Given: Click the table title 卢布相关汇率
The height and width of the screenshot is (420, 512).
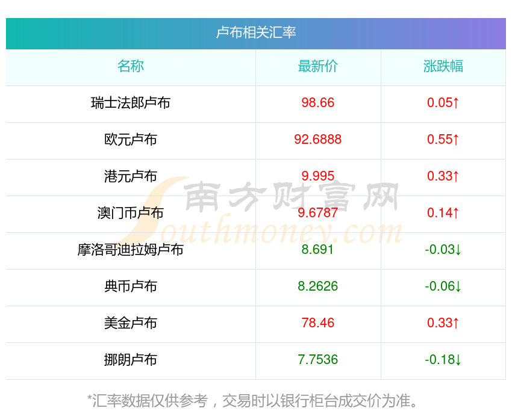Looking at the screenshot, I should tap(256, 32).
